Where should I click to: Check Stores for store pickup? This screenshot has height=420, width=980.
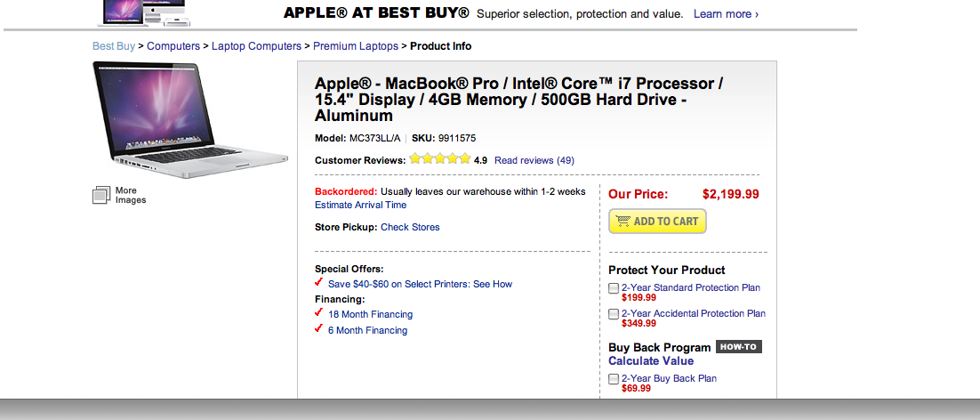[x=410, y=228]
